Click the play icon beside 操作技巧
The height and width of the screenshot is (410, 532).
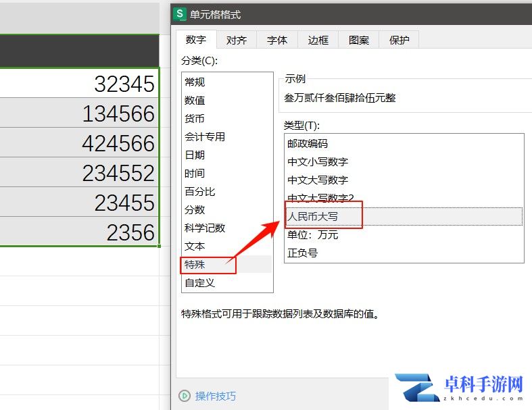pyautogui.click(x=185, y=396)
